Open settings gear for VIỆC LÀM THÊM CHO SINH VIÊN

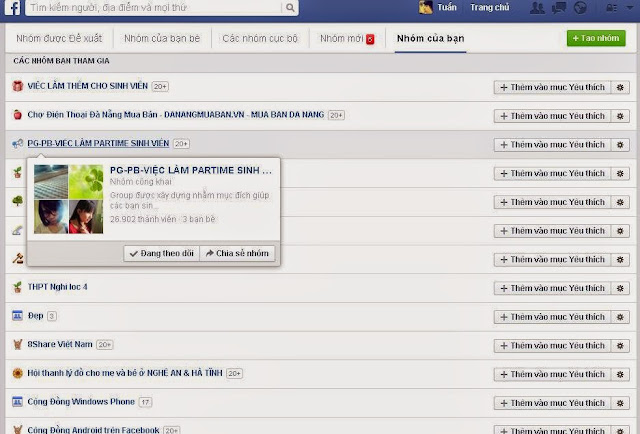(x=620, y=87)
